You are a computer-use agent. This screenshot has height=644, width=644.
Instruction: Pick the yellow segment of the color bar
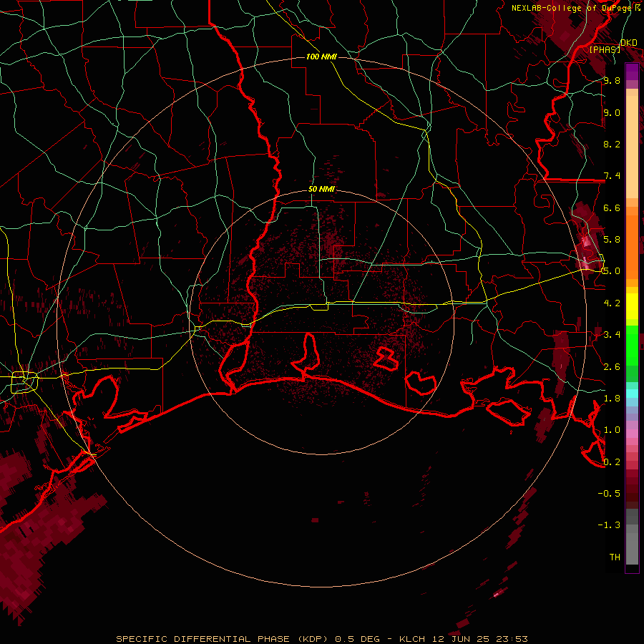tap(632, 306)
